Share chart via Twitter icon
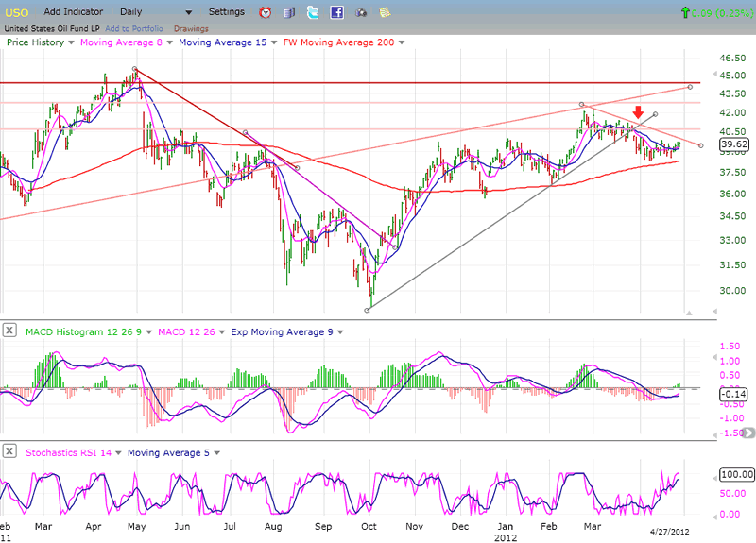 (x=313, y=12)
